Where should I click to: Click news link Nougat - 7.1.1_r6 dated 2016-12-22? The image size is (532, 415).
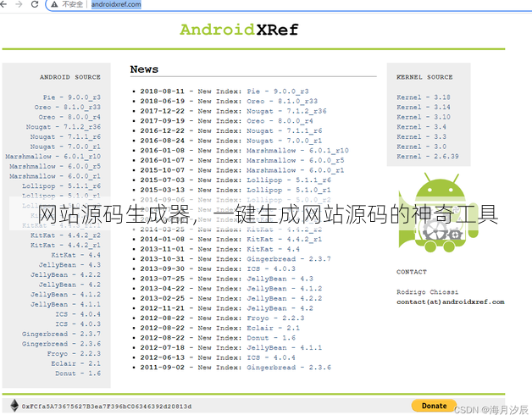(x=284, y=130)
